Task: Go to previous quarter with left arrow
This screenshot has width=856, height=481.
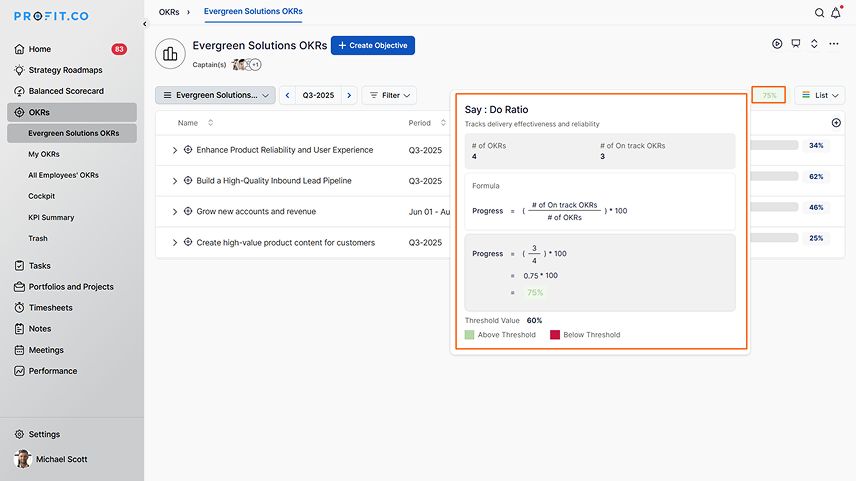Action: tap(287, 95)
